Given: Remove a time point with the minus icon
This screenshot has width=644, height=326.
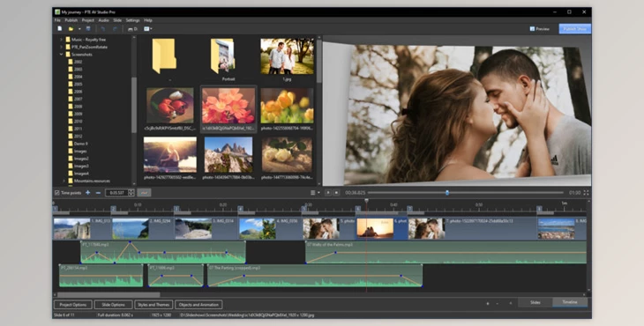Looking at the screenshot, I should click(x=98, y=192).
